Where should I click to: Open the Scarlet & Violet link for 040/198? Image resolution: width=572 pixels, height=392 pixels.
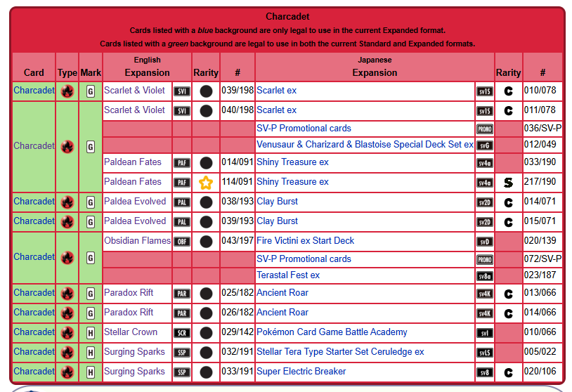tap(134, 110)
